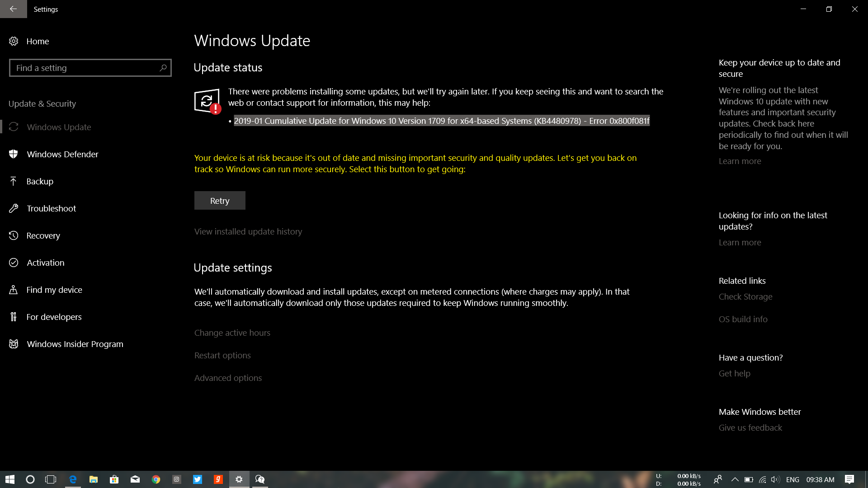Open the Mail app from the taskbar
Screen dimensions: 868x488
(x=135, y=479)
